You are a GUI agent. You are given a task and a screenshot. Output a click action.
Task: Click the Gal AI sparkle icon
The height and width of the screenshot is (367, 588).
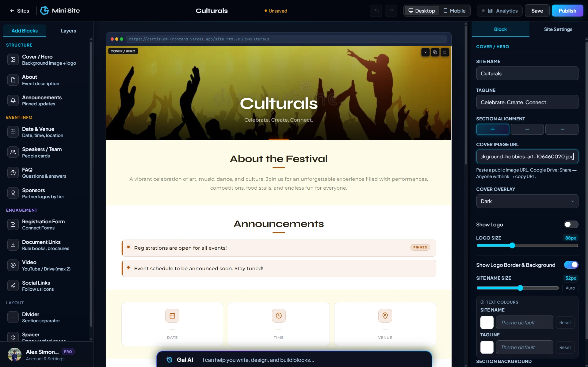[170, 360]
